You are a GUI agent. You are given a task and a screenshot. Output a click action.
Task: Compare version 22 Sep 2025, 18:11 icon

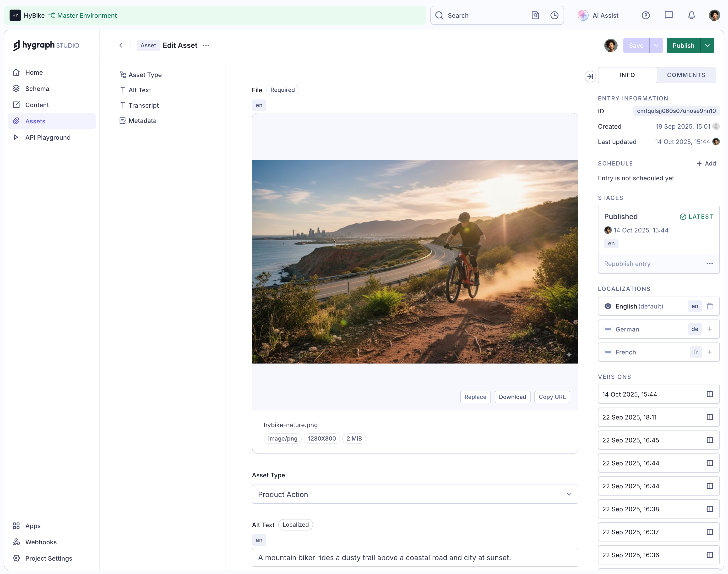(x=710, y=417)
